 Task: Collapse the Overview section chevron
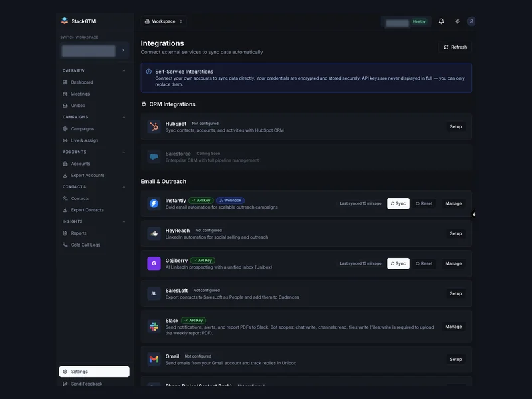124,70
